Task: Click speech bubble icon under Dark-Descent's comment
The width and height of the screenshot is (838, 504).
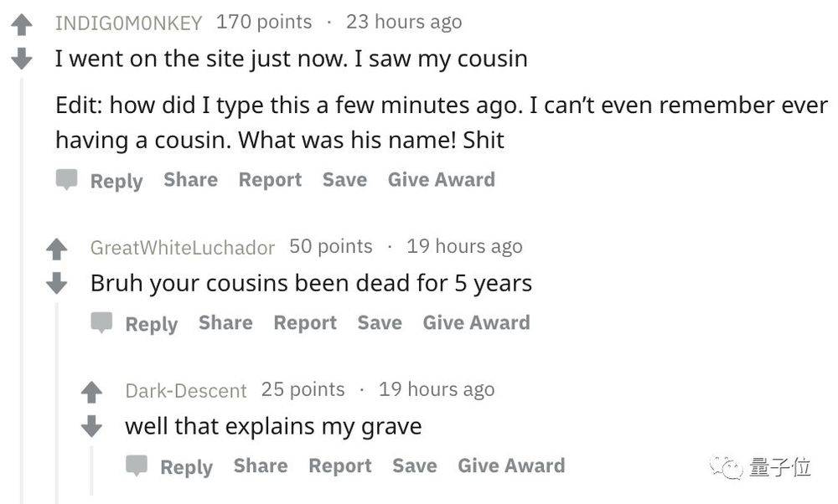Action: [x=137, y=465]
